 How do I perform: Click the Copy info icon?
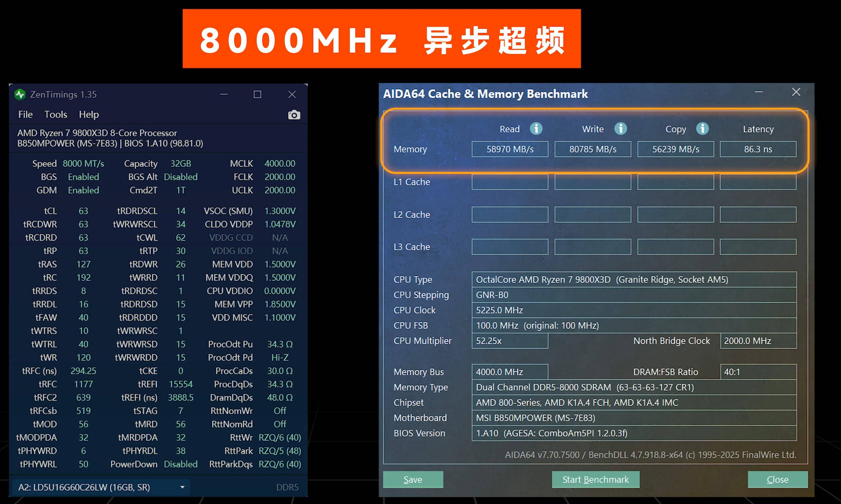tap(702, 129)
